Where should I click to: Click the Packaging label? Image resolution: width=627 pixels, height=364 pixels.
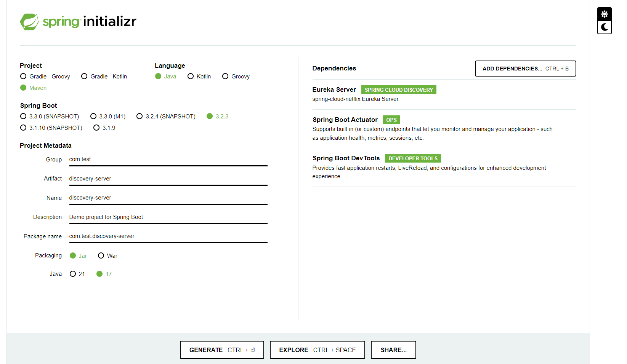pyautogui.click(x=48, y=255)
